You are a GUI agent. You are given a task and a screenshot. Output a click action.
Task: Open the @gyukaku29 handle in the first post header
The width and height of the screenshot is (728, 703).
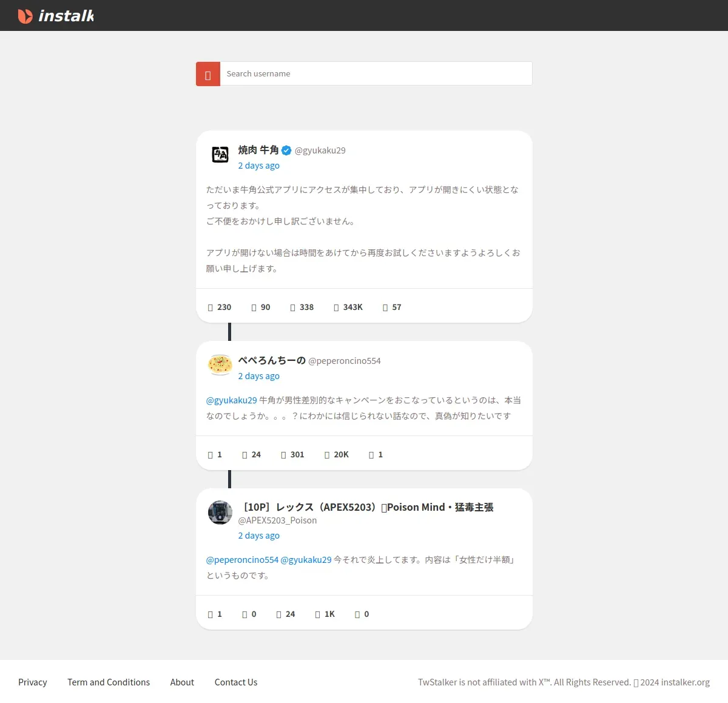320,150
